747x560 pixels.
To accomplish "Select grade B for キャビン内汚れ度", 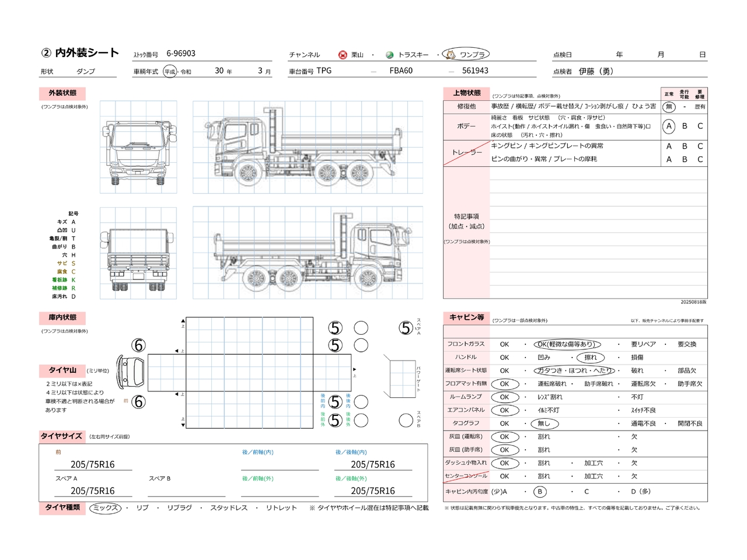I will pos(540,492).
